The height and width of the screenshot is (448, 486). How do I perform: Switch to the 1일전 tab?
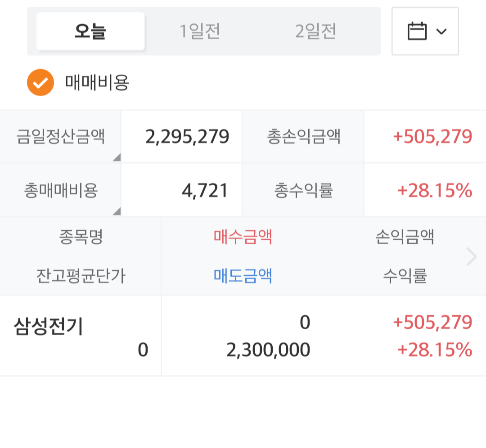(x=200, y=31)
